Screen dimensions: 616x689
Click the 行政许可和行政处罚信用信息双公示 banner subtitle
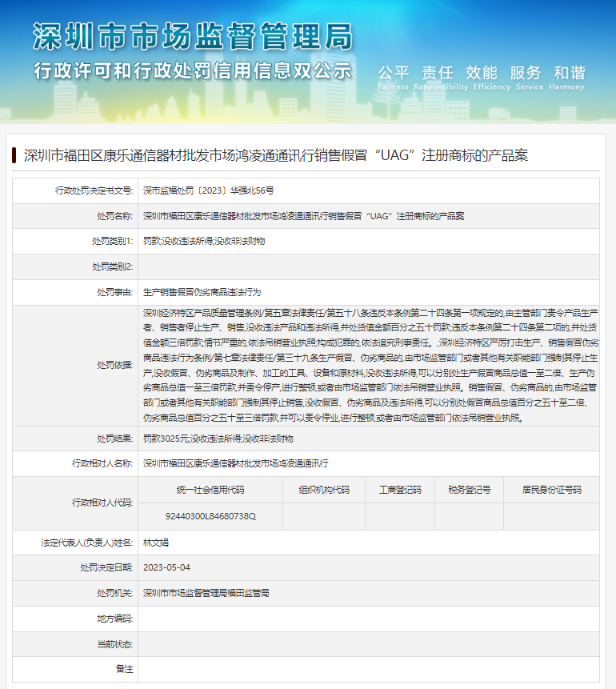pos(193,70)
